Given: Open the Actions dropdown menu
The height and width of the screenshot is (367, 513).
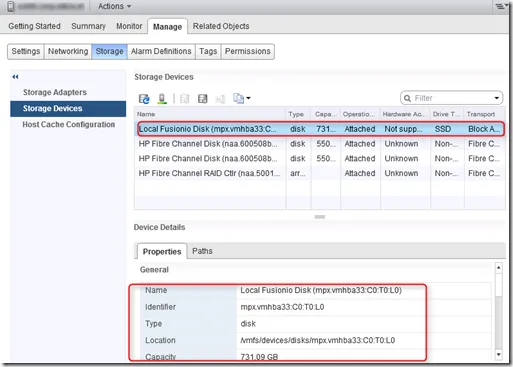Looking at the screenshot, I should (x=114, y=6).
